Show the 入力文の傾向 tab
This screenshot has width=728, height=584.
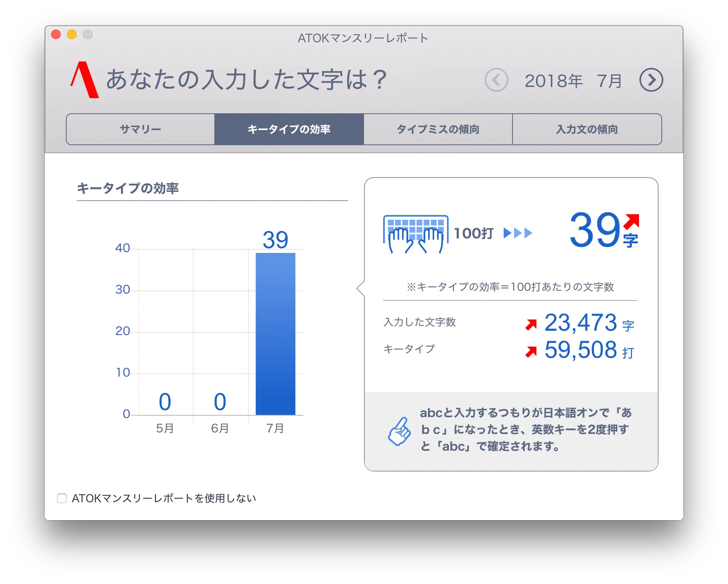587,129
